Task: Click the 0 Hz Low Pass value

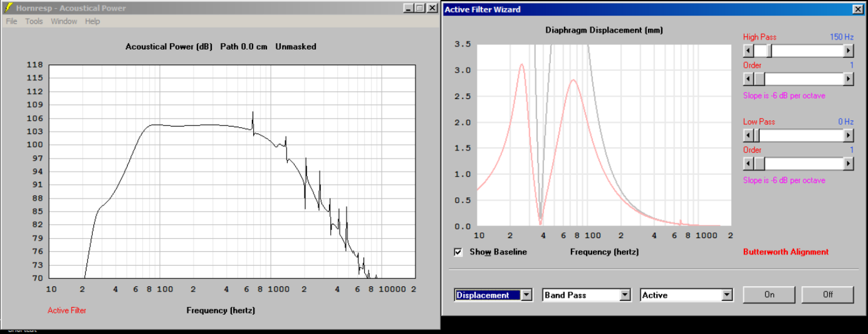Action: [846, 122]
